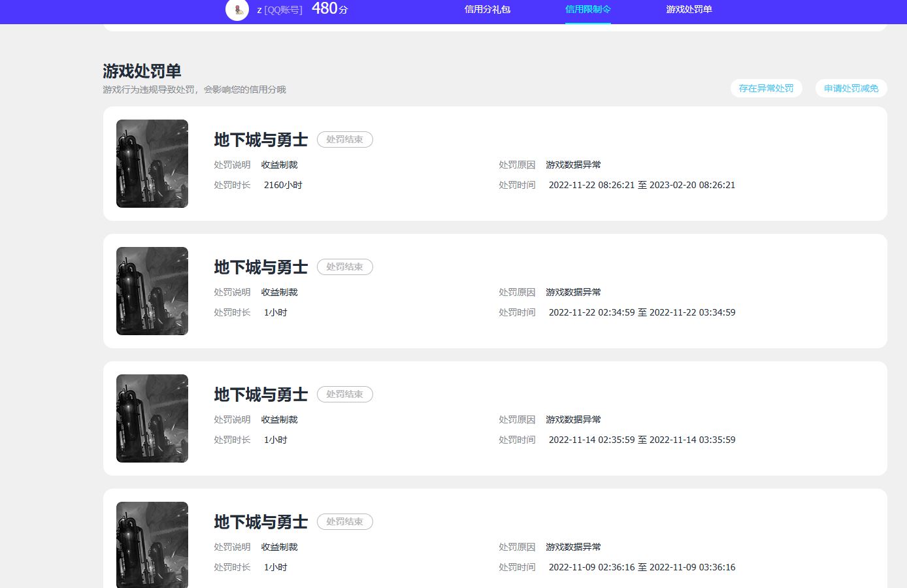907x588 pixels.
Task: Switch to the 信用限制令 tab
Action: (x=587, y=10)
